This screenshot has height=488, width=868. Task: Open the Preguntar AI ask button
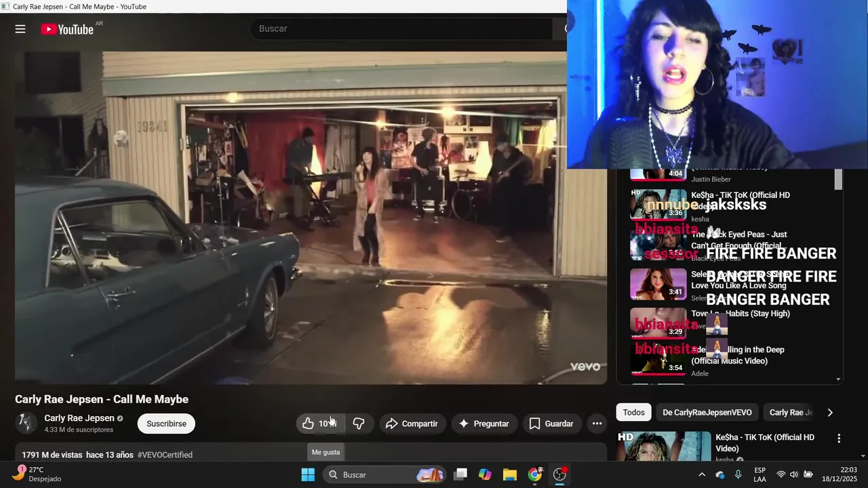[x=484, y=424]
